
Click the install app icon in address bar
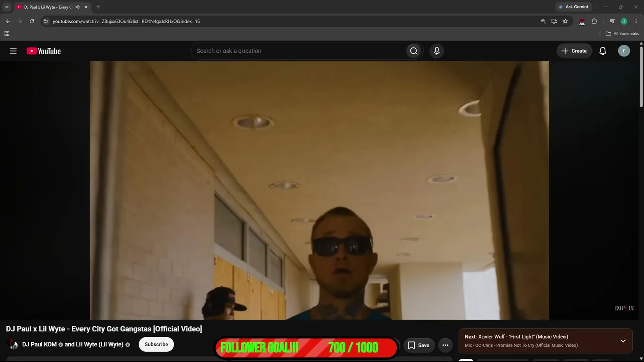pos(554,21)
